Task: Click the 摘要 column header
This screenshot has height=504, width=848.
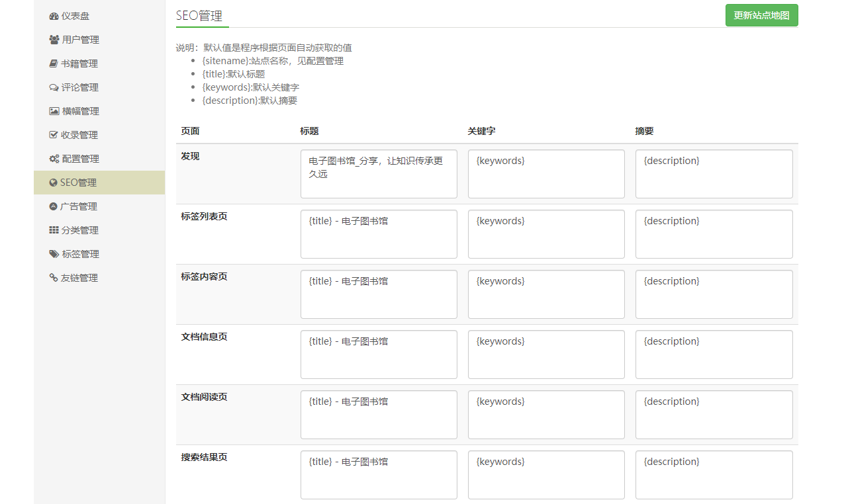Action: pyautogui.click(x=644, y=131)
